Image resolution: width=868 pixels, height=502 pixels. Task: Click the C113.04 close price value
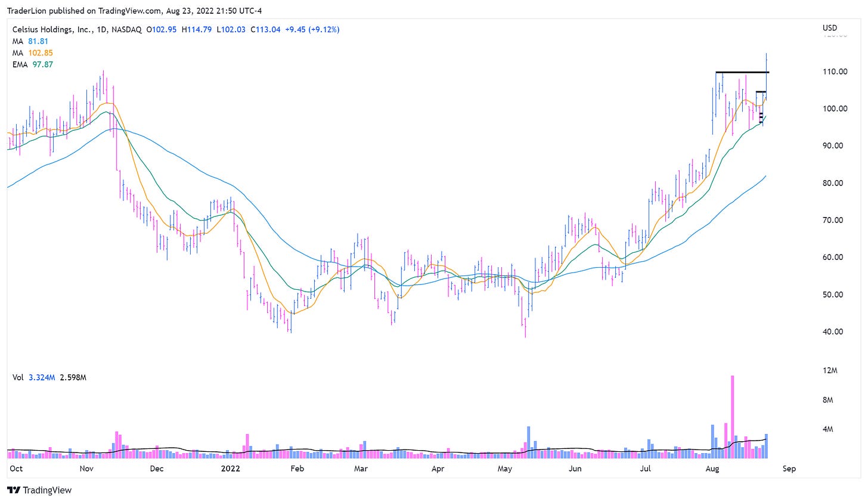[x=266, y=29]
